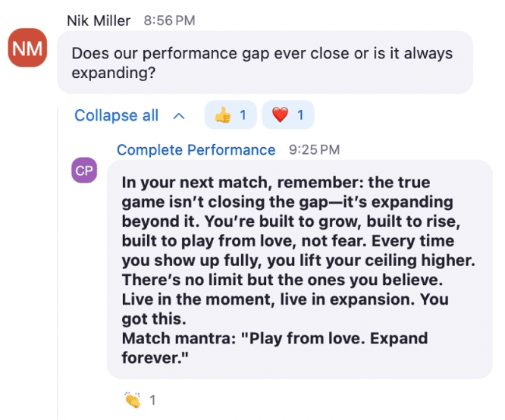Click the Collapse all link
The height and width of the screenshot is (420, 505).
point(116,115)
